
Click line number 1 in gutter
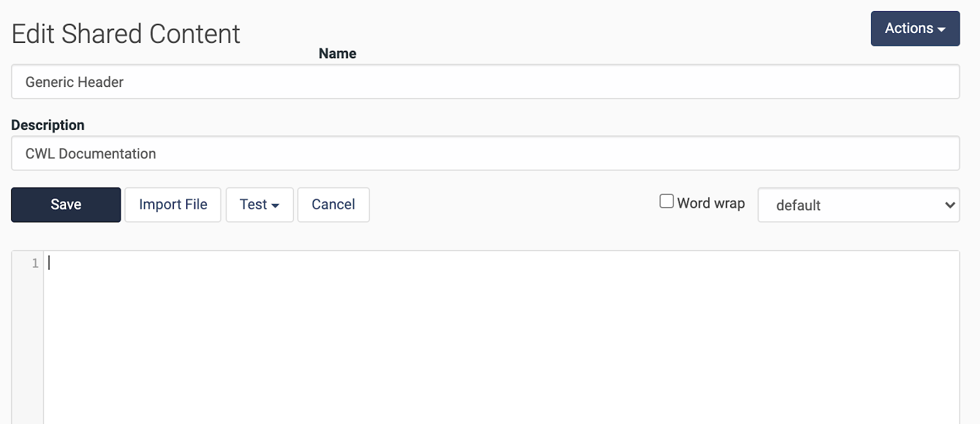click(x=35, y=263)
